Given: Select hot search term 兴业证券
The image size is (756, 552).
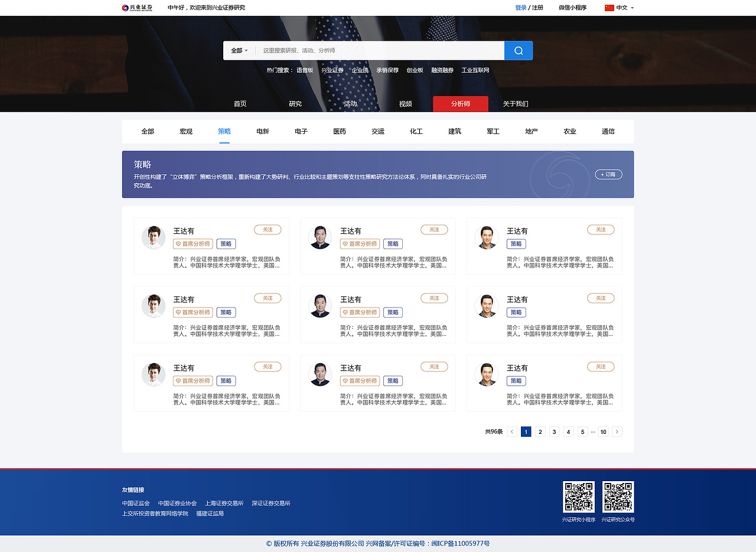Looking at the screenshot, I should [x=333, y=70].
